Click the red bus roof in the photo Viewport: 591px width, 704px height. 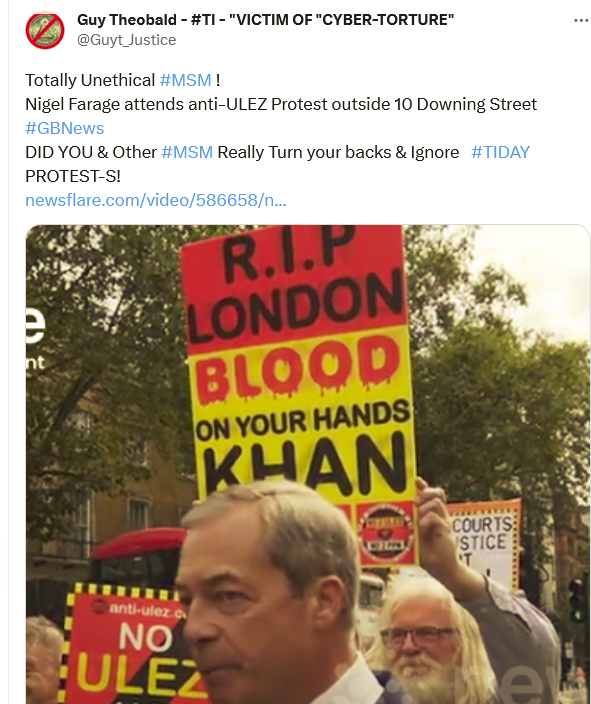click(139, 543)
